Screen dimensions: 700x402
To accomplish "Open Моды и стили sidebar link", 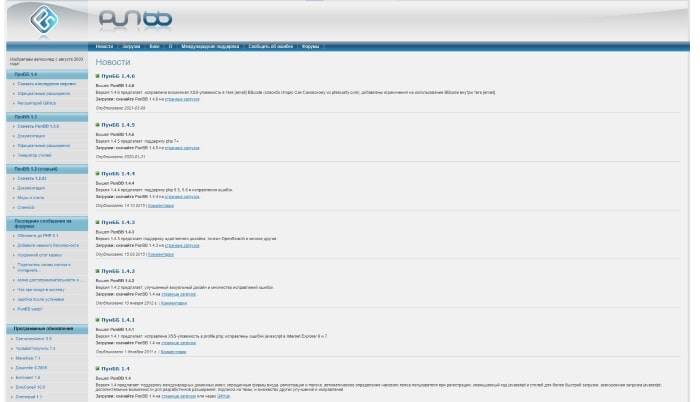I will (31, 198).
